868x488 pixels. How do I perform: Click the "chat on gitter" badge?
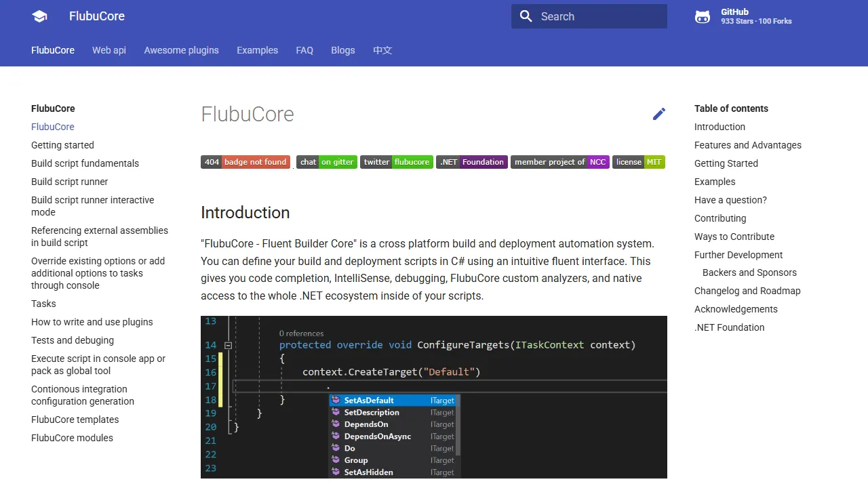point(327,162)
